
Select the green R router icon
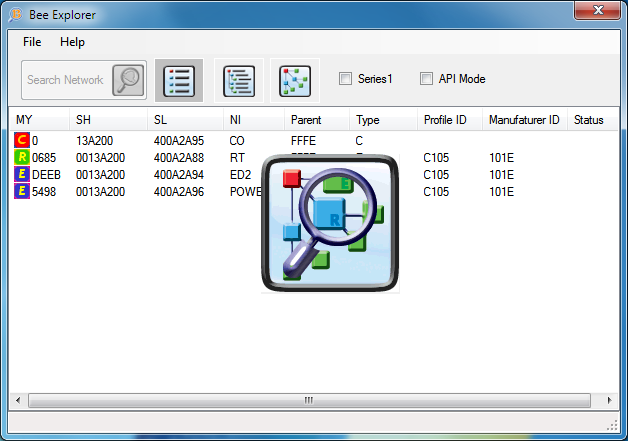coord(22,157)
